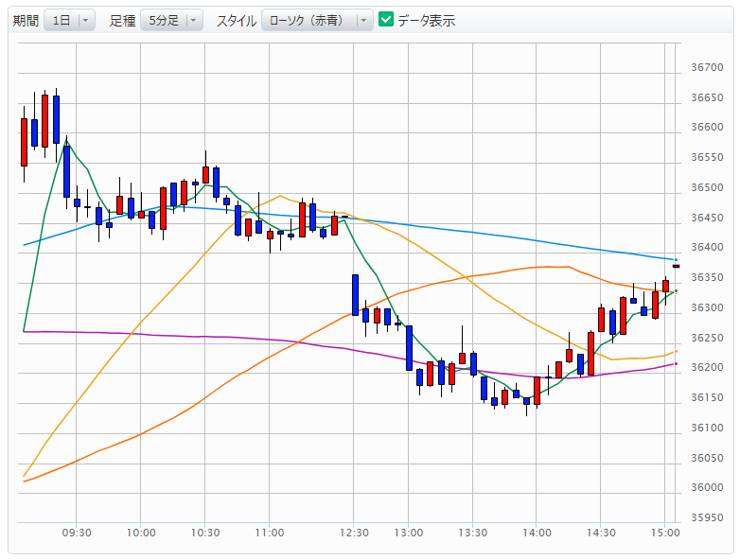Click the dropdown arrow beside 1日
Image resolution: width=740 pixels, height=560 pixels.
click(85, 20)
